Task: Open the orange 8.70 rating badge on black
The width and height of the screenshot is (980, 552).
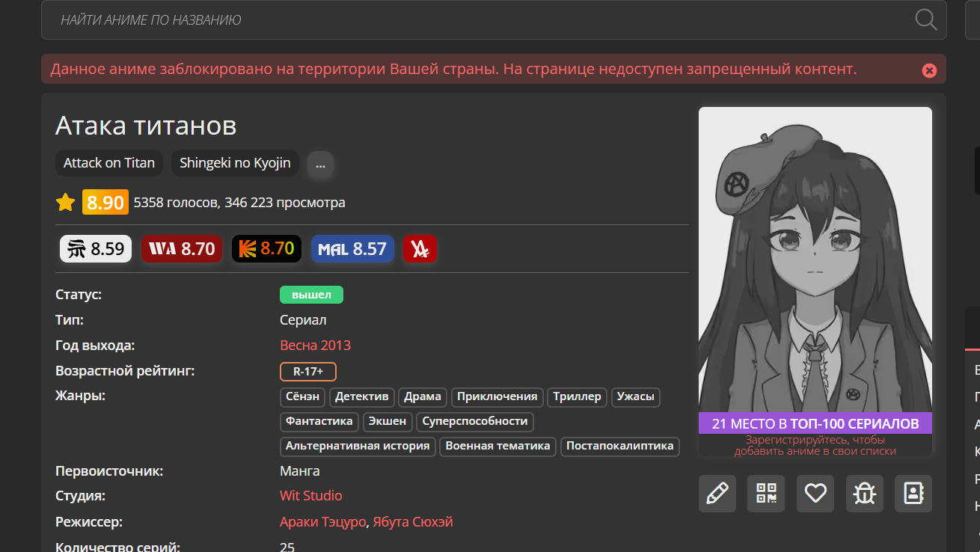Action: click(266, 249)
